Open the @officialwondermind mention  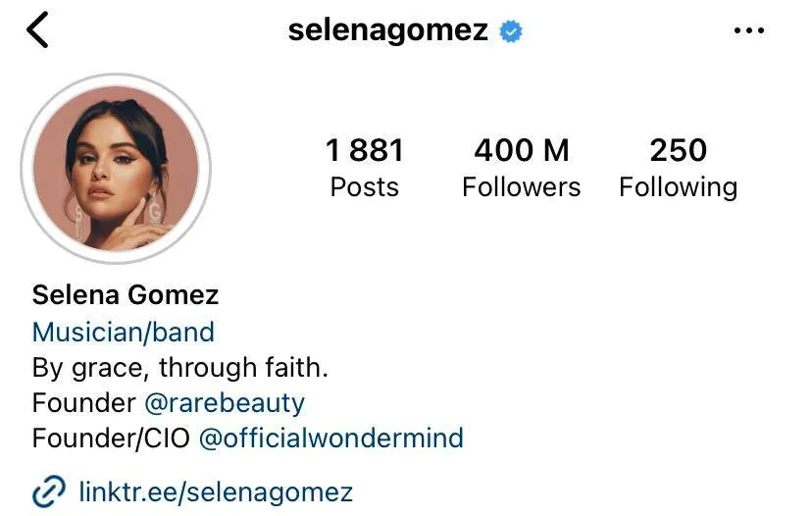click(x=331, y=438)
